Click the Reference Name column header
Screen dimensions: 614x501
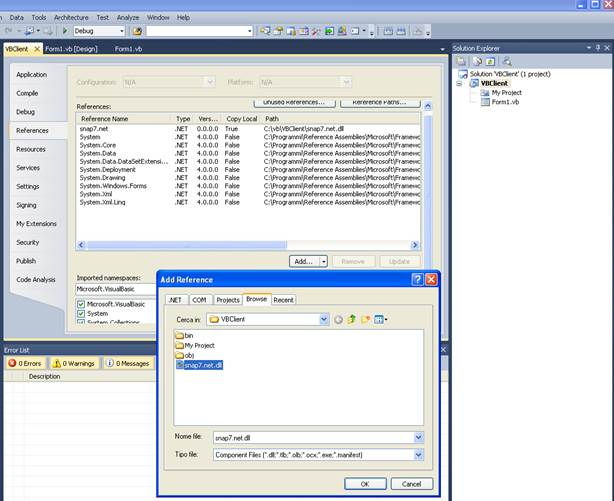pos(105,119)
